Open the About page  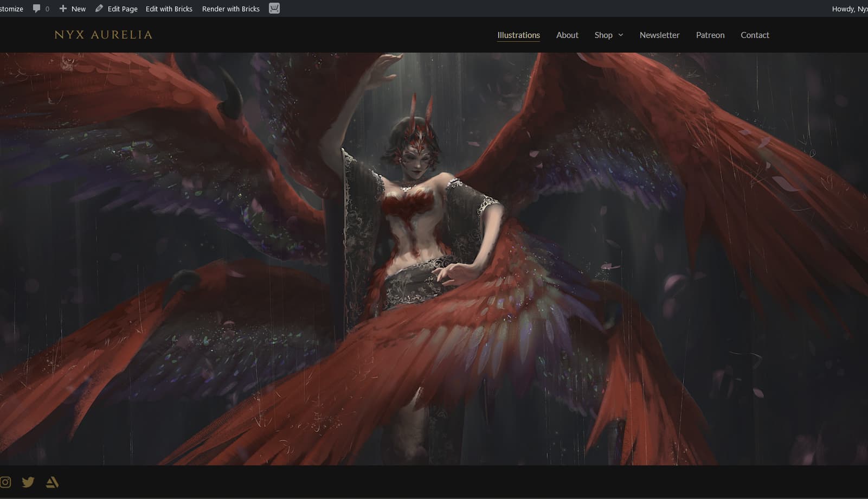click(567, 35)
